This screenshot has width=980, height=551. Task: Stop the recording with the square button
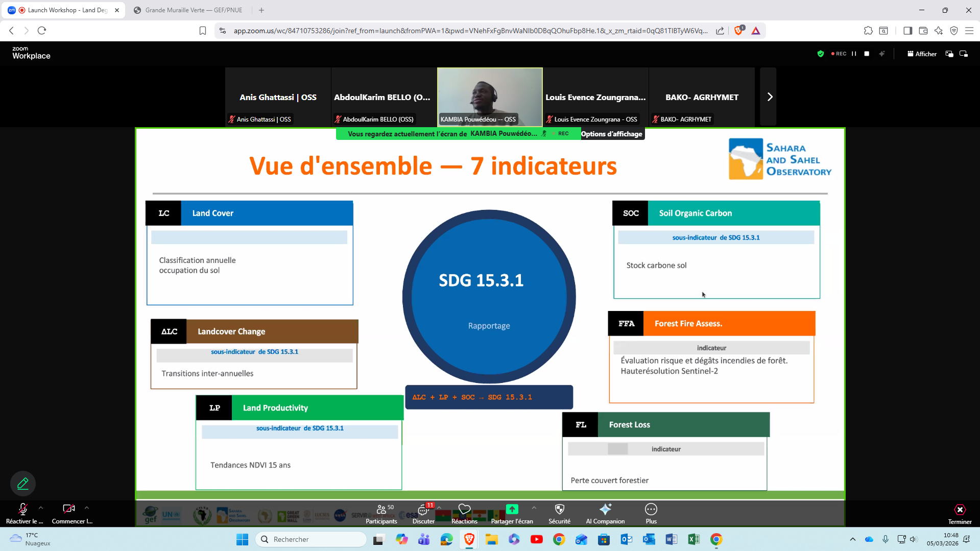tap(867, 54)
